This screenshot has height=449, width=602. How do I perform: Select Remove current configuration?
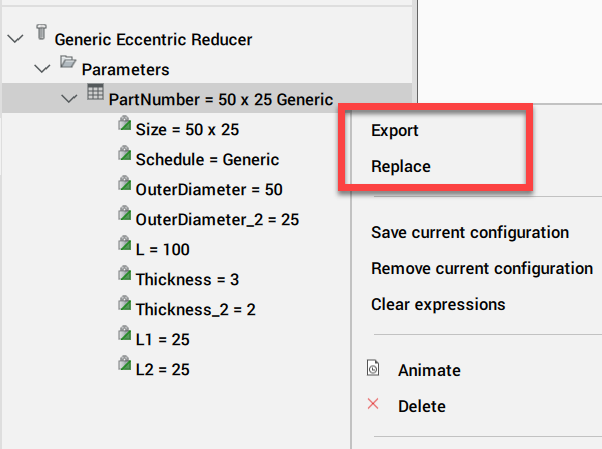pyautogui.click(x=482, y=268)
